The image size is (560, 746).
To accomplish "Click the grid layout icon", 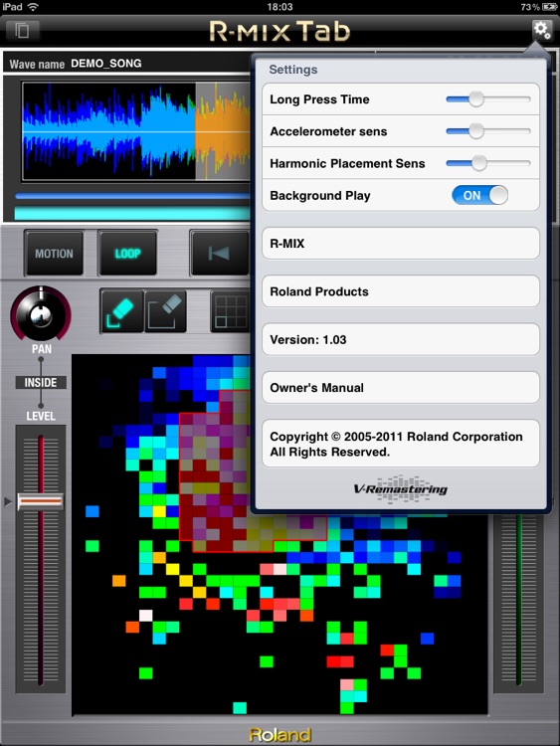I will (x=231, y=310).
